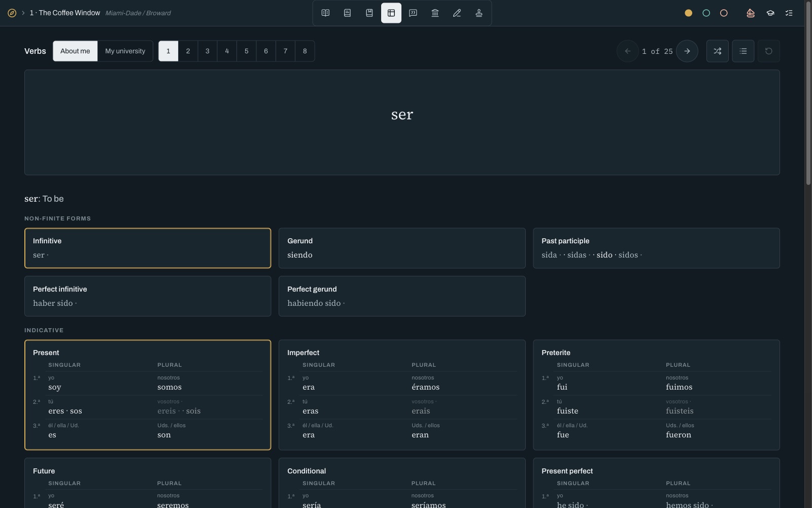Shuffle the verb order
This screenshot has width=812, height=508.
pos(718,51)
